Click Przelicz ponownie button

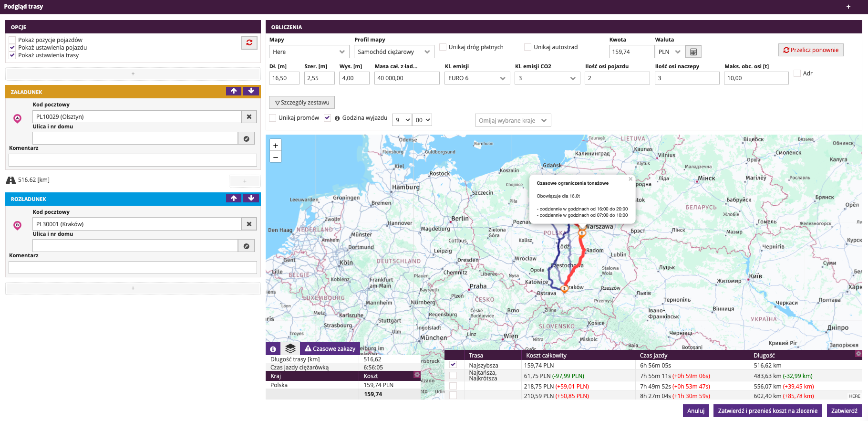pos(811,50)
